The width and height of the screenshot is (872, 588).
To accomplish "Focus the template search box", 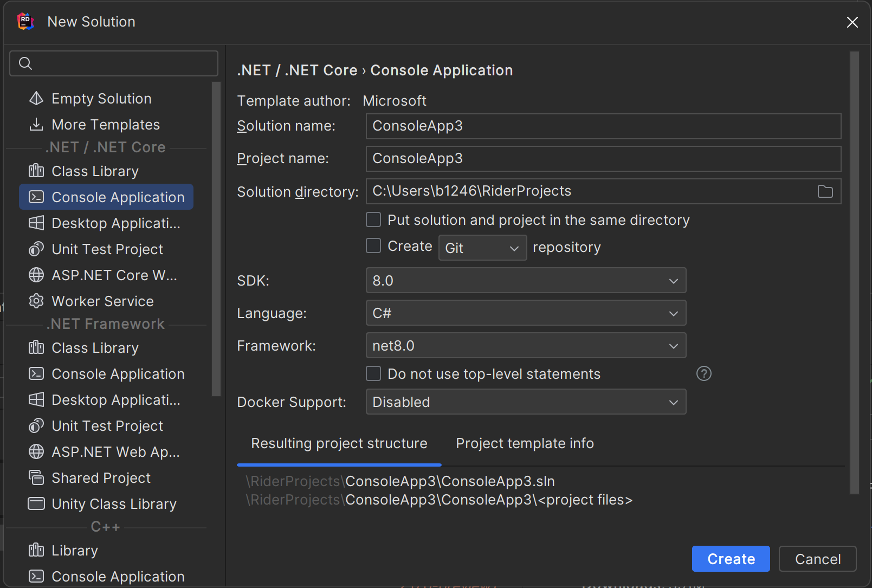I will tap(114, 63).
